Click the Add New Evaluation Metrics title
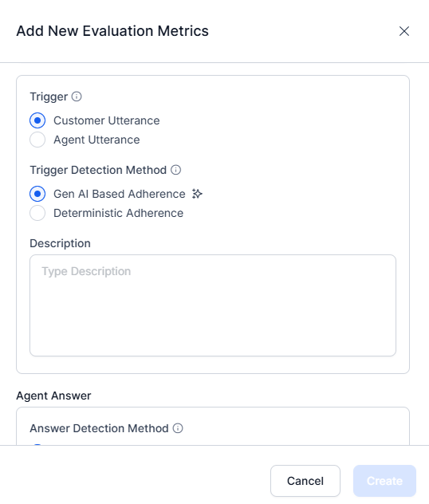 point(112,31)
